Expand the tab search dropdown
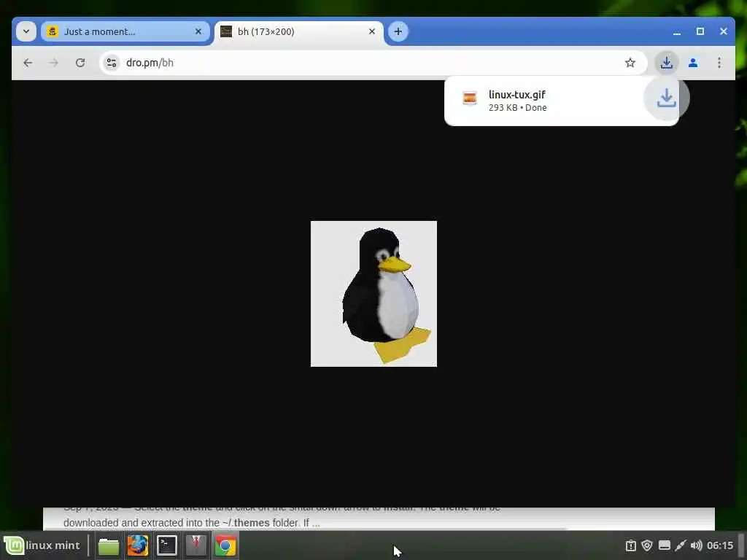This screenshot has width=747, height=560. [x=26, y=31]
